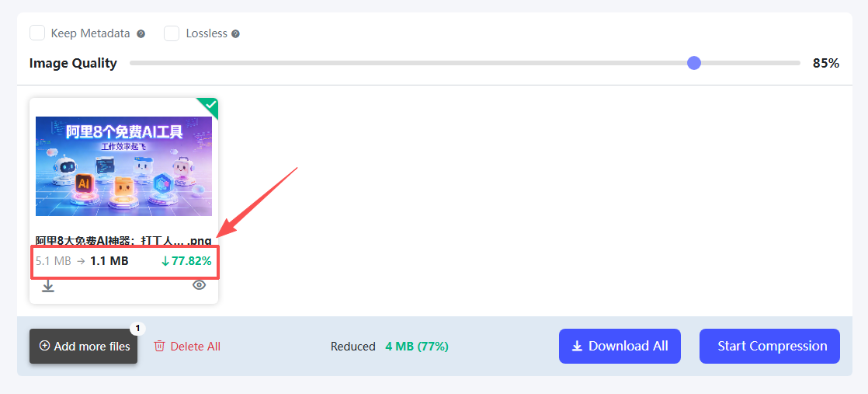The image size is (868, 394).
Task: Click the Image Quality slider handle
Action: coord(694,63)
